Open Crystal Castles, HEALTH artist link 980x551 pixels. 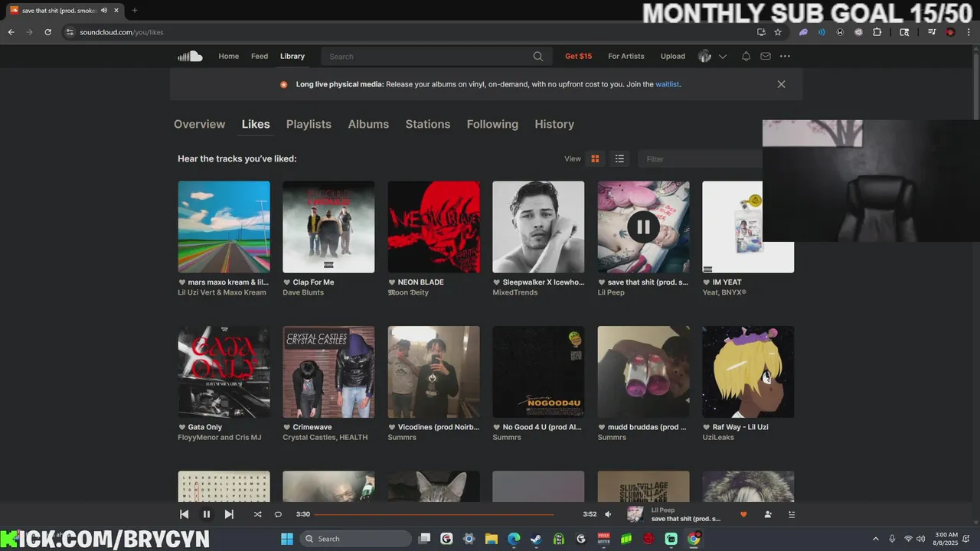[x=325, y=438]
